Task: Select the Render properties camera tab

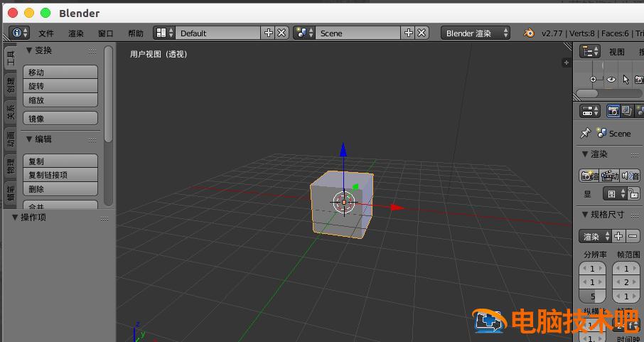Action: [613, 111]
